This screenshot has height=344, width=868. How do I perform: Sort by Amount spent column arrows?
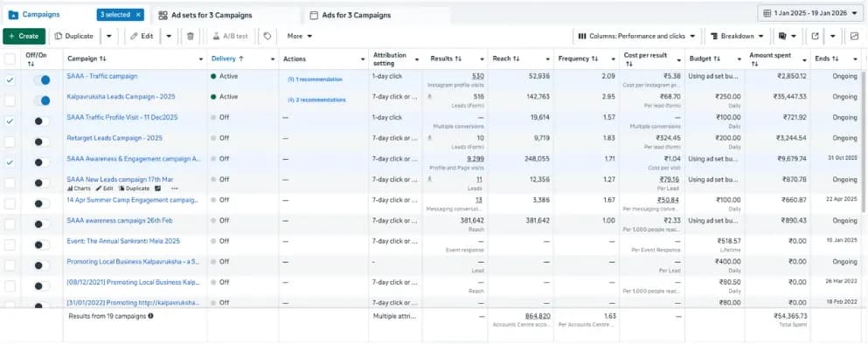(x=753, y=64)
